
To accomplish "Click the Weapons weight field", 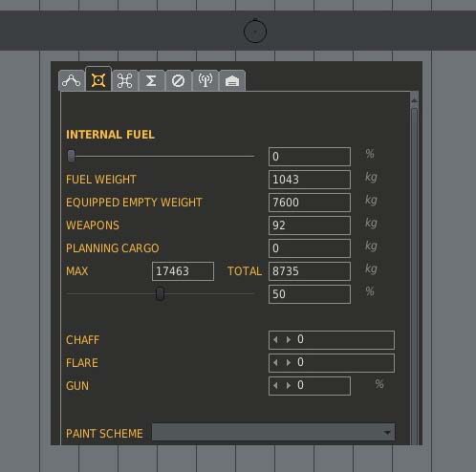I will [x=310, y=225].
